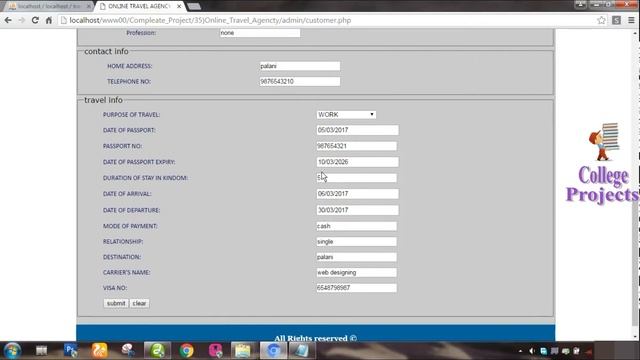Image resolution: width=640 pixels, height=360 pixels.
Task: Open the file explorer folder in taskbar
Action: pyautogui.click(x=243, y=351)
